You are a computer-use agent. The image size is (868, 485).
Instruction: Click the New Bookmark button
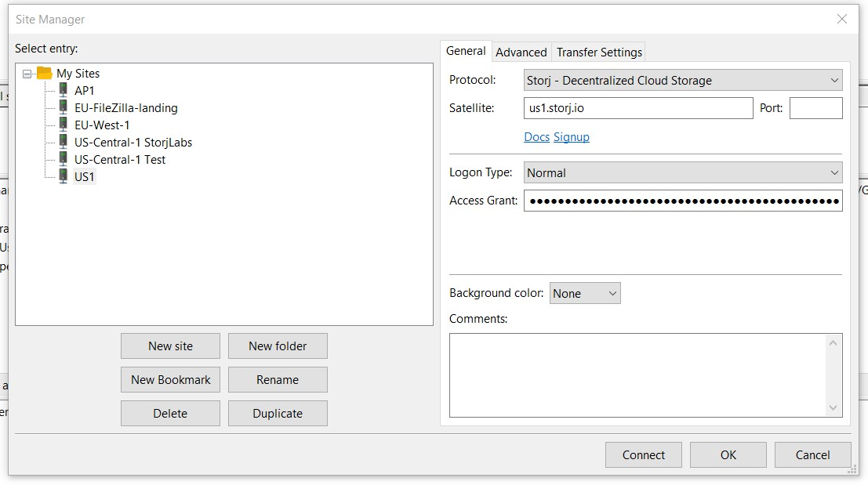(x=170, y=379)
